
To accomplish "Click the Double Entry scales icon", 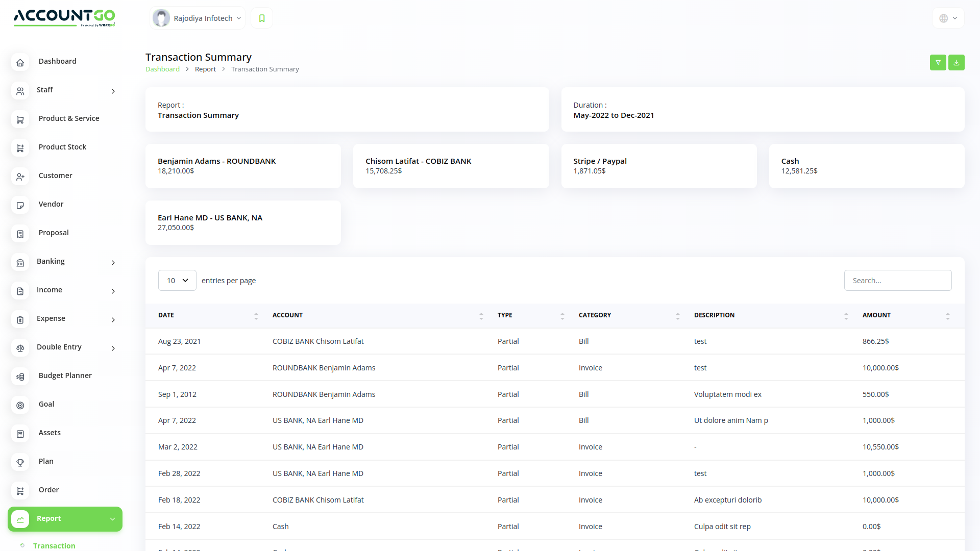I will pos(20,348).
